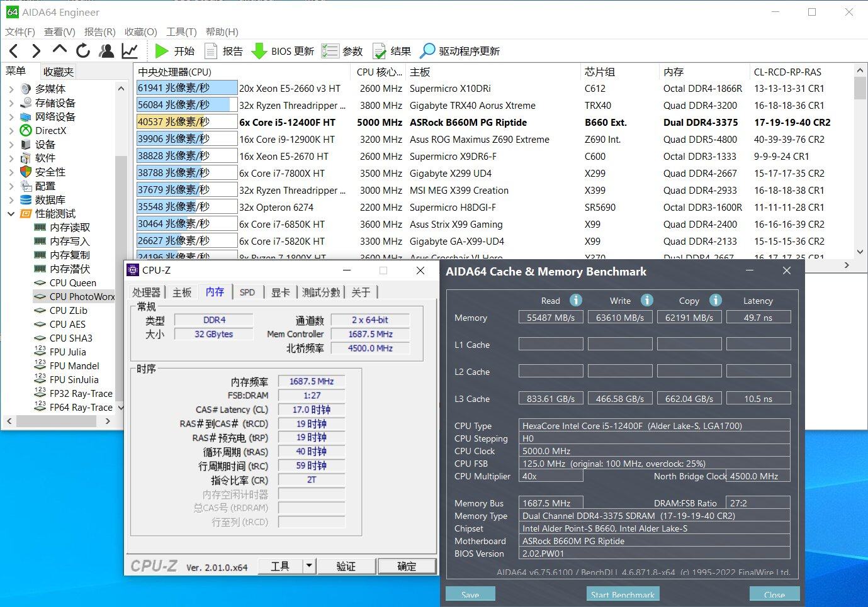Open the 文件(F) menu
This screenshot has width=868, height=607.
tap(20, 32)
